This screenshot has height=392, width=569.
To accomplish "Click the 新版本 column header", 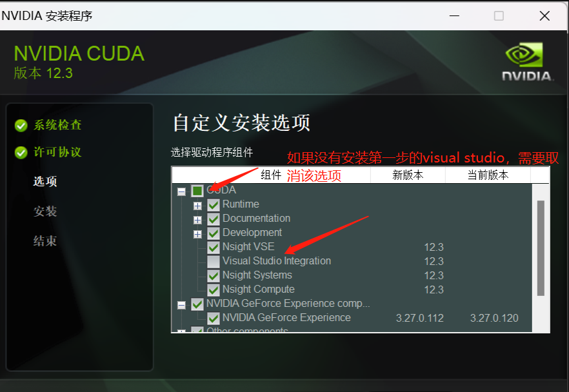I will pos(408,175).
